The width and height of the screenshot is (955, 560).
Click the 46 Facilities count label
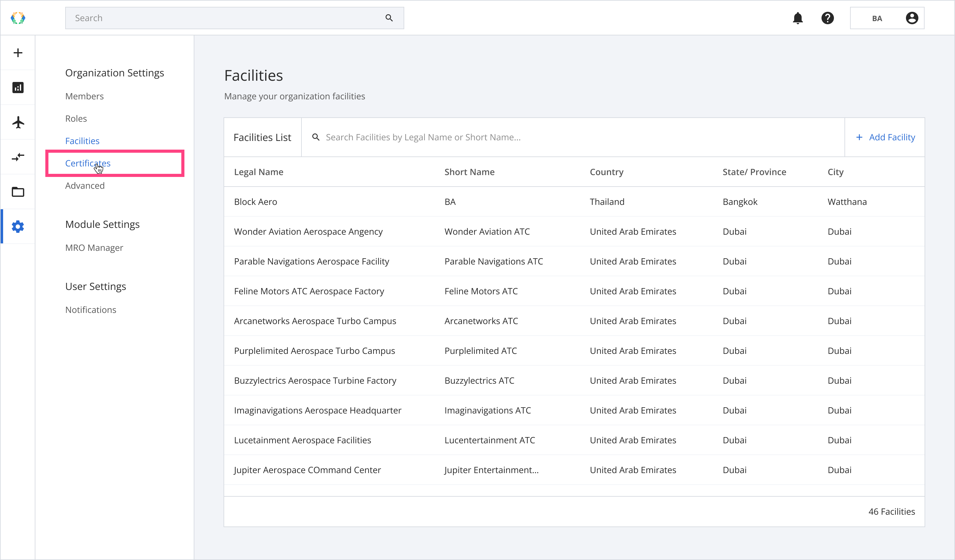point(892,512)
